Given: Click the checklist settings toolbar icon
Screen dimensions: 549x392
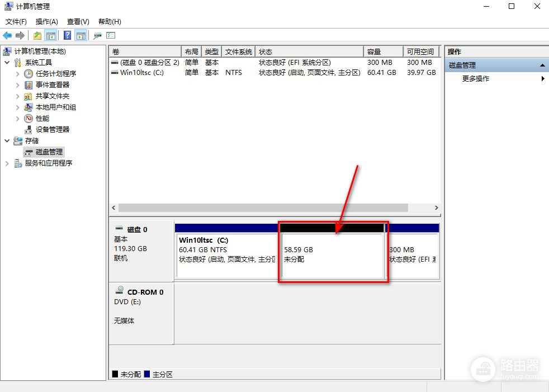Looking at the screenshot, I should tap(111, 35).
